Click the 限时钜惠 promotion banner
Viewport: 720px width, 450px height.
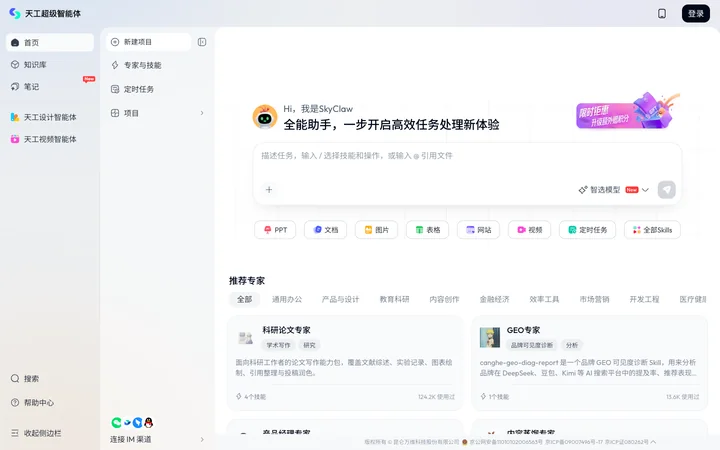coord(628,111)
